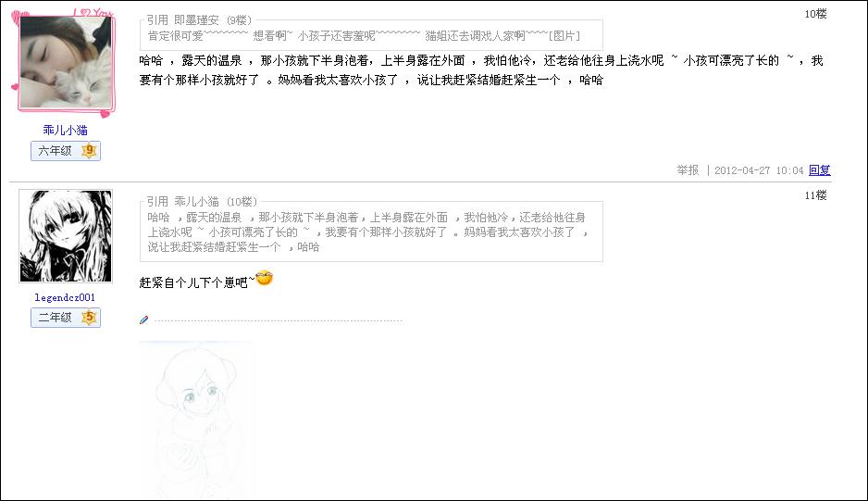Open the username 乖儿小猫 profile link

coord(66,131)
